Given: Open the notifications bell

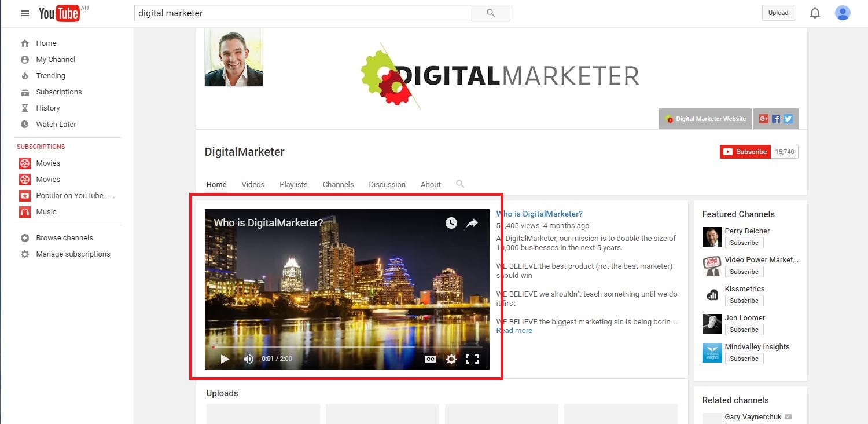Looking at the screenshot, I should pos(815,13).
